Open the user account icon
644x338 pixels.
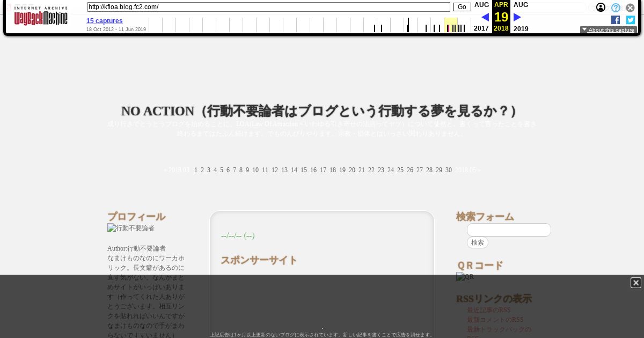pyautogui.click(x=601, y=8)
